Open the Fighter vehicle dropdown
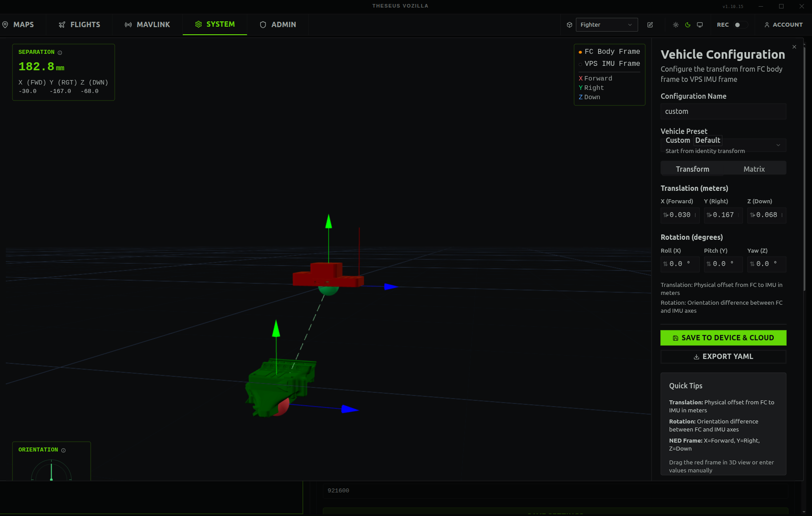This screenshot has width=812, height=516. coord(607,25)
